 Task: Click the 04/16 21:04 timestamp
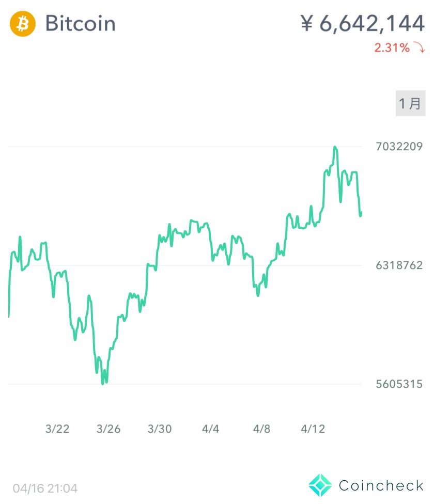[45, 488]
